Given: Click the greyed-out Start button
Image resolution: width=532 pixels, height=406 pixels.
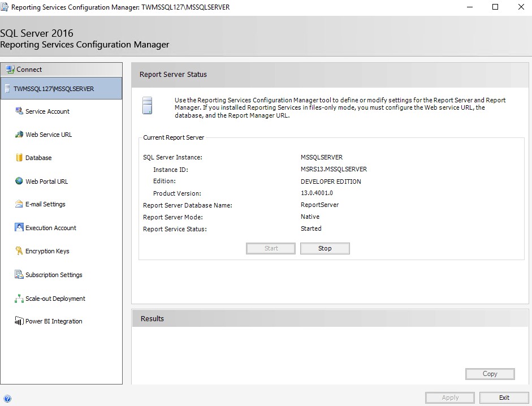Looking at the screenshot, I should [271, 248].
